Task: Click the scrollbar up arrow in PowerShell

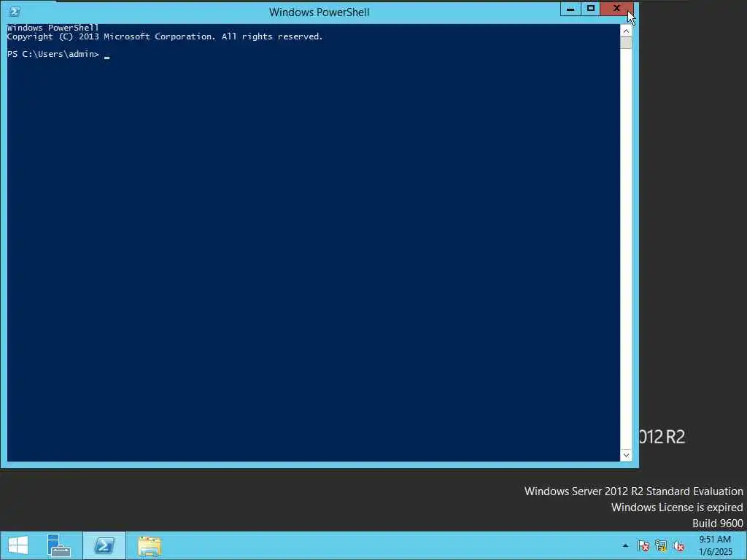Action: [626, 31]
